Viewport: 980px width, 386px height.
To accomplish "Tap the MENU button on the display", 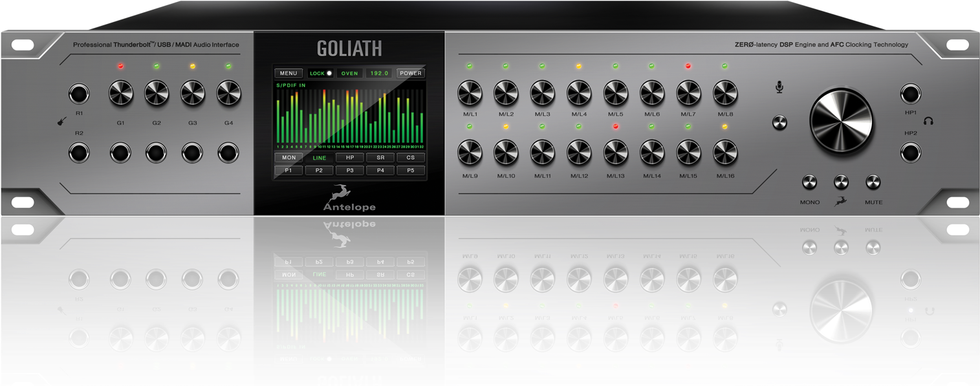I will [x=289, y=73].
